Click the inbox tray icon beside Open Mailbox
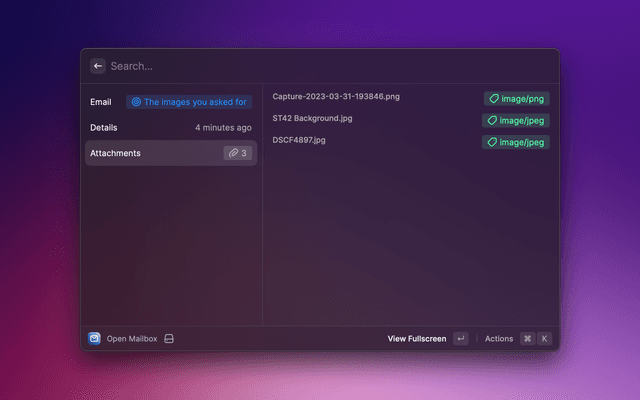Screen dimensions: 640x400 169,339
